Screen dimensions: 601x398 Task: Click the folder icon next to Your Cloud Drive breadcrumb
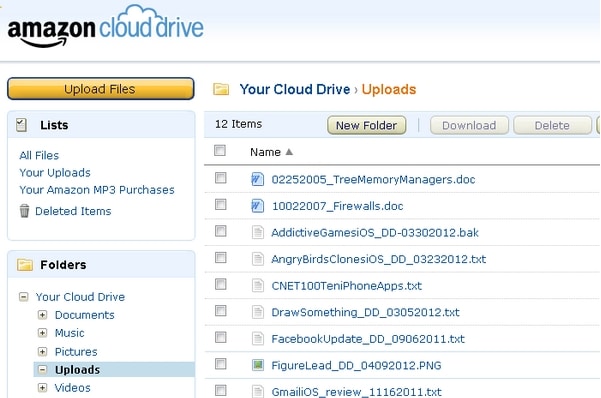[221, 89]
